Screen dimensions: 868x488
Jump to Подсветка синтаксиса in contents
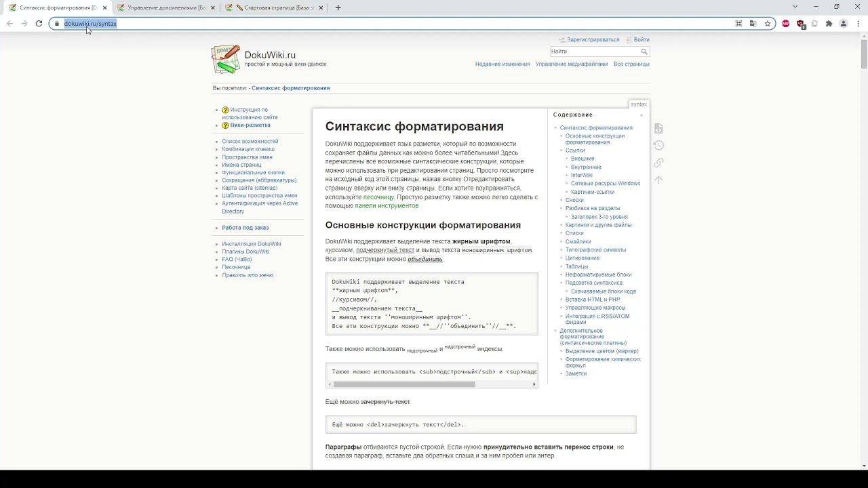pyautogui.click(x=594, y=283)
